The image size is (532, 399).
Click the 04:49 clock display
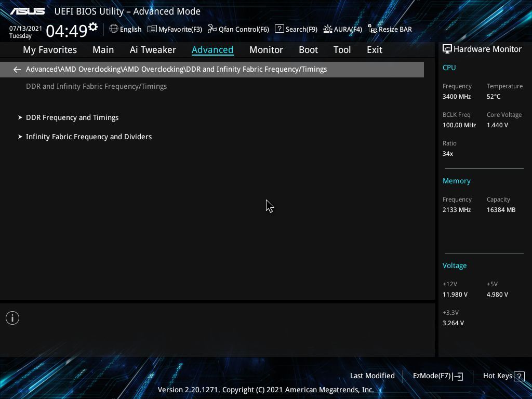point(67,31)
